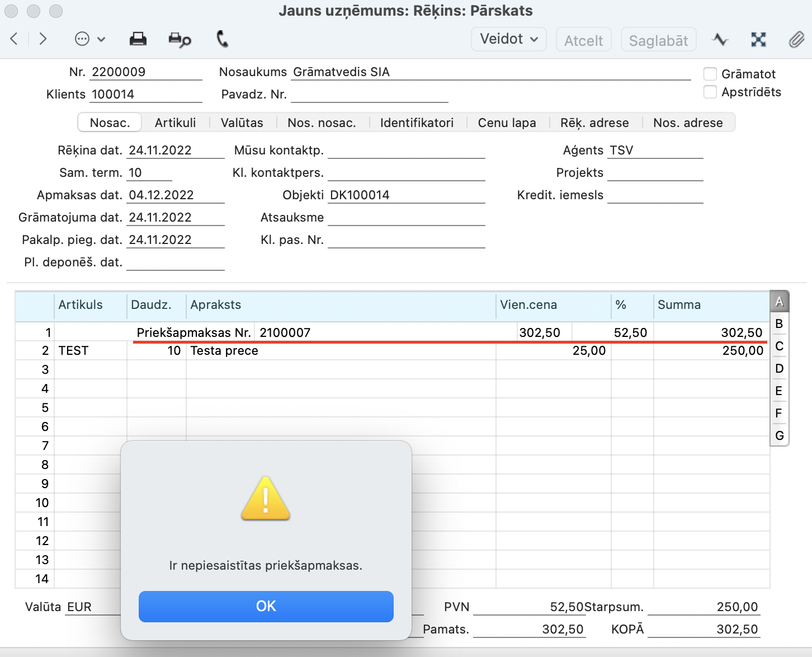This screenshot has height=657, width=812.
Task: Open the Valūtas tab
Action: point(242,123)
